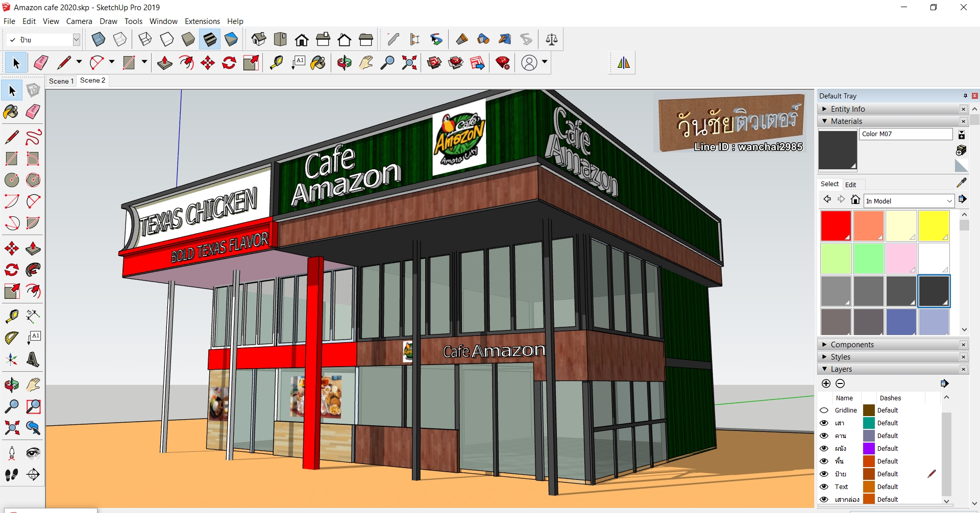Enable Shaded With Textures style
The image size is (980, 513).
click(x=210, y=39)
